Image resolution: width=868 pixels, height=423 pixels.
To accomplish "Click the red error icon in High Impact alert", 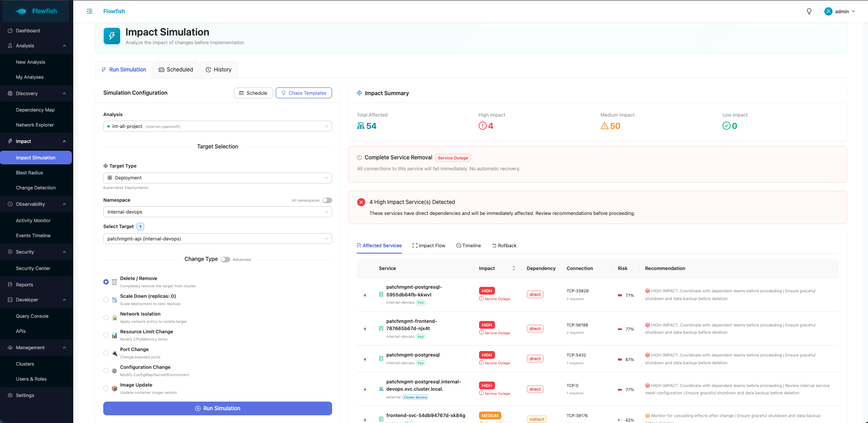I will coord(361,202).
